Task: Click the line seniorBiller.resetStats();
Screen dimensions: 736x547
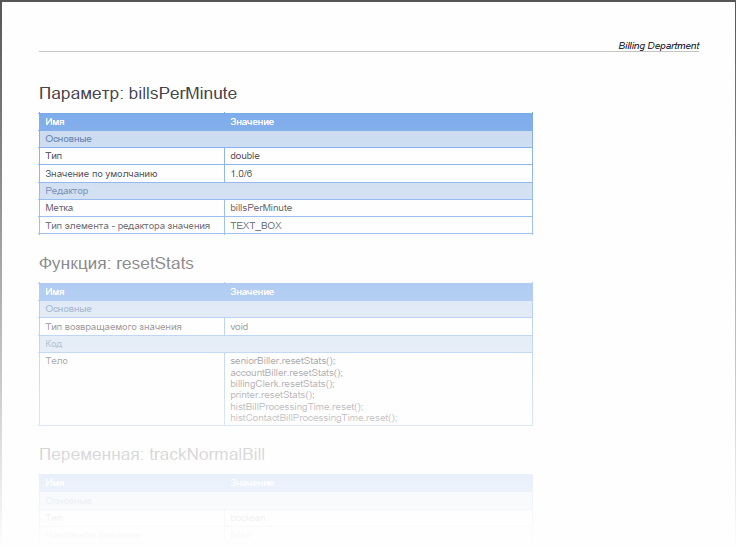Action: tap(283, 361)
